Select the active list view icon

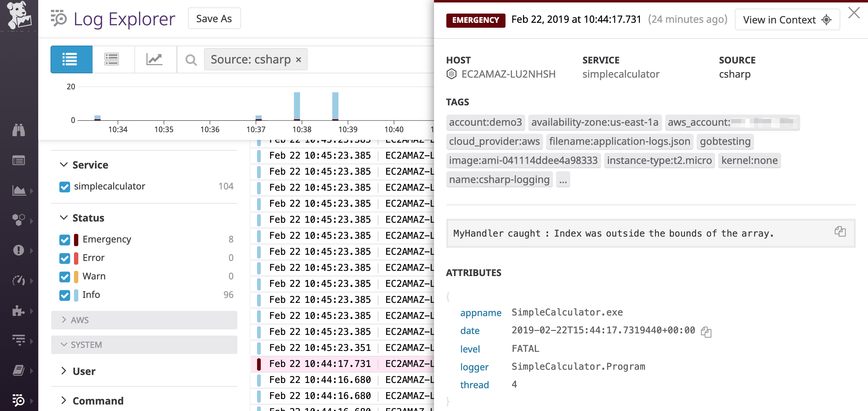71,59
